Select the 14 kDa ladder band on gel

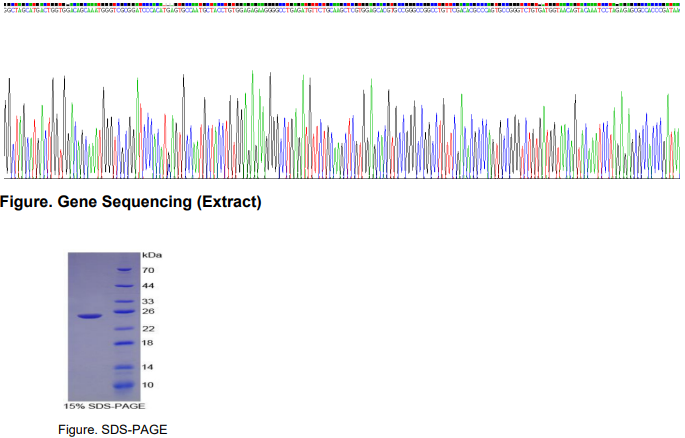[124, 367]
